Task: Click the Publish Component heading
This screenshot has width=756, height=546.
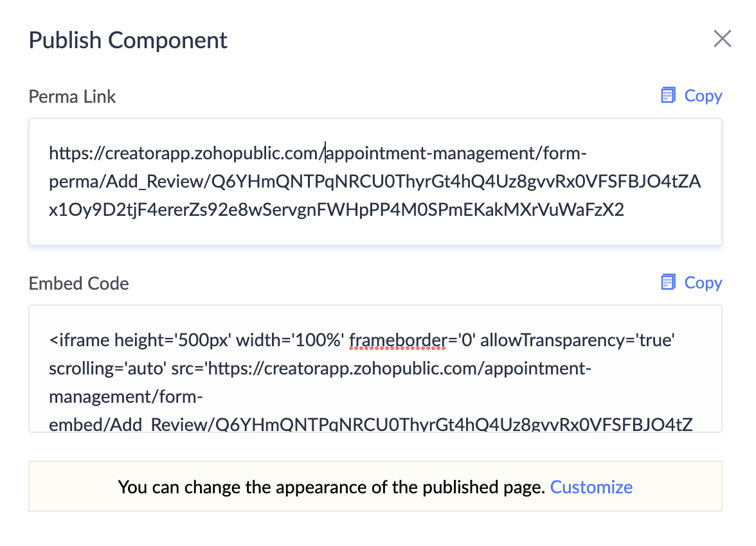Action: tap(128, 40)
